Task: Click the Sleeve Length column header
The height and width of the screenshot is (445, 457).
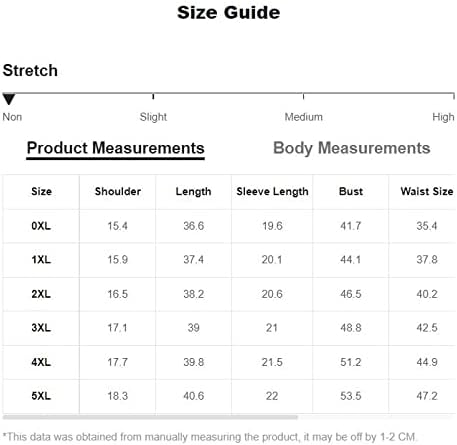Action: click(272, 192)
